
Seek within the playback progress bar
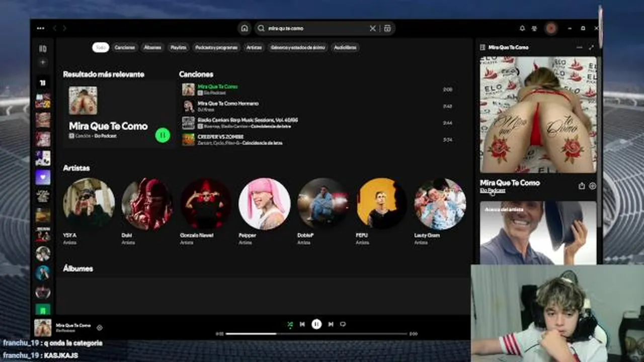point(316,334)
